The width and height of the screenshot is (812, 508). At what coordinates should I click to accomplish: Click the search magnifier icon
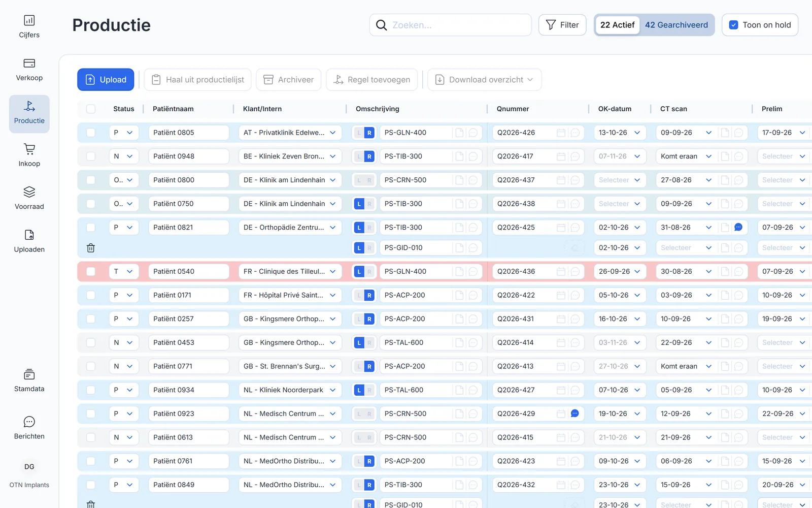point(381,25)
